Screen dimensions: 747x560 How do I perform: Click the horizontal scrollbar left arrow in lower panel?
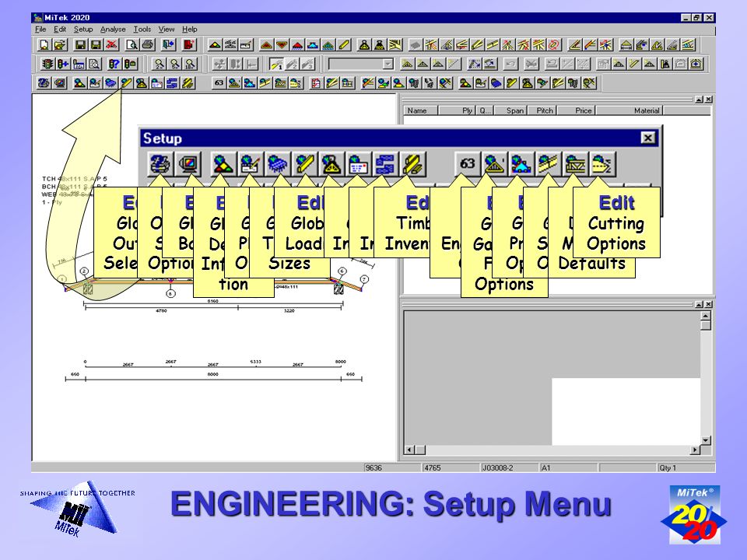point(409,450)
